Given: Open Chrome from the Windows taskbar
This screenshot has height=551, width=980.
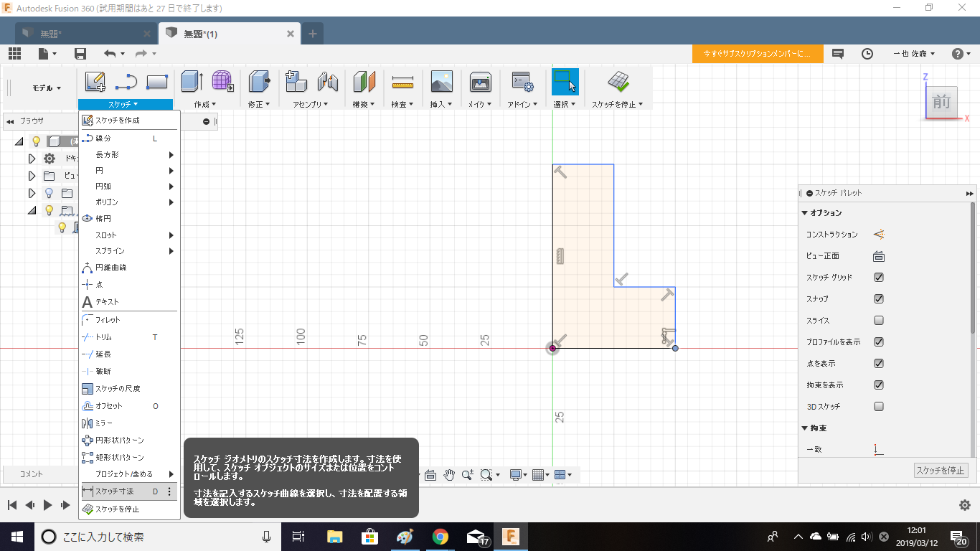Looking at the screenshot, I should [x=440, y=537].
